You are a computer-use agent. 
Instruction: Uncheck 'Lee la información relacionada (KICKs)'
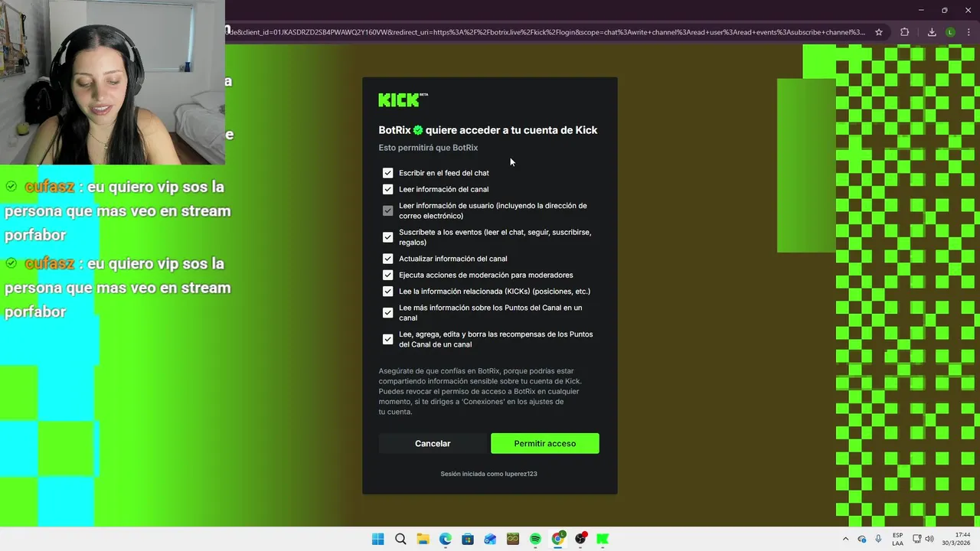(x=387, y=291)
